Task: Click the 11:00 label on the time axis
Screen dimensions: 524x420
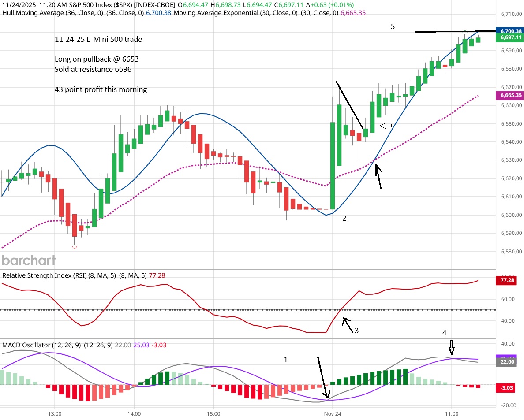Action: point(452,414)
